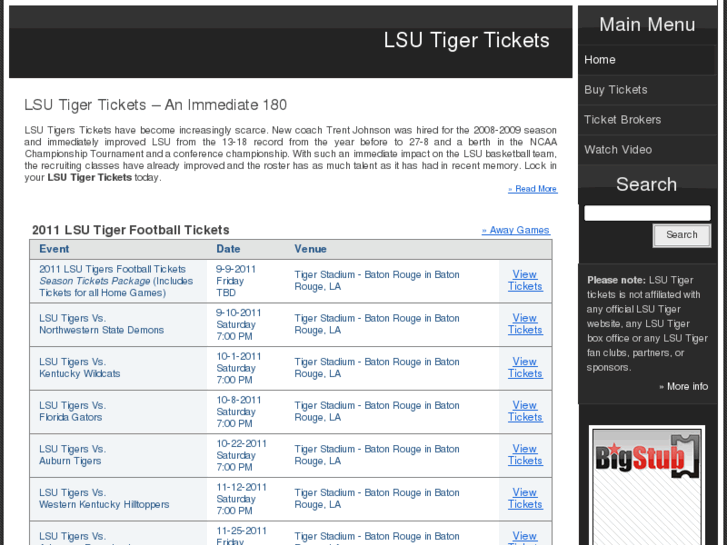Viewport: 727px width, 545px height.
Task: View Tickets for Northwestern State Demons game
Action: tap(525, 324)
